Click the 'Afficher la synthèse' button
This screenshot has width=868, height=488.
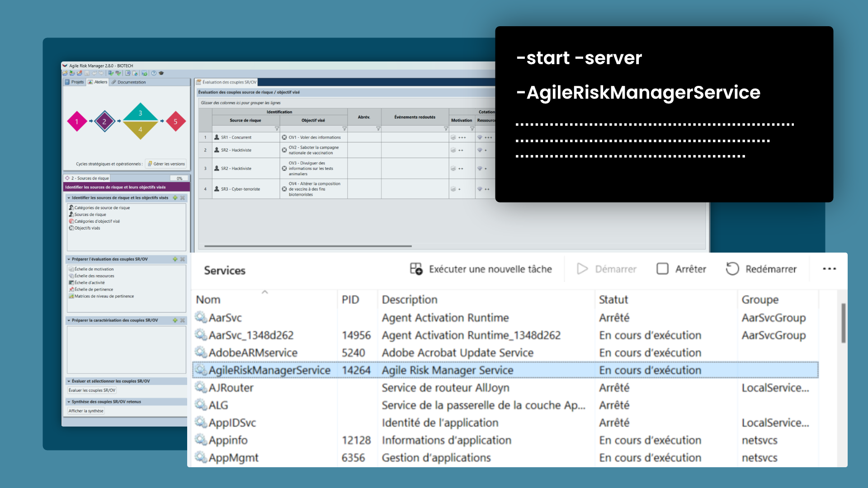[x=86, y=411]
